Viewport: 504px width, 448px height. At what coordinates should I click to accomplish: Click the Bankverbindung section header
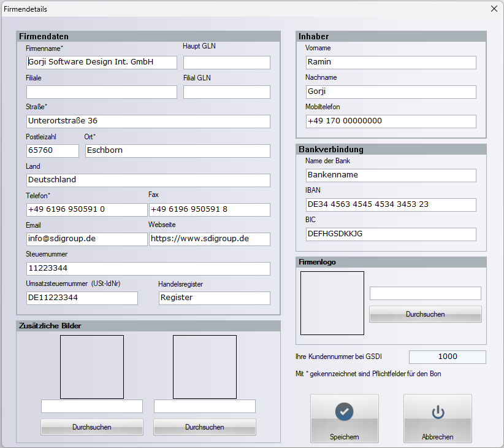[391, 149]
